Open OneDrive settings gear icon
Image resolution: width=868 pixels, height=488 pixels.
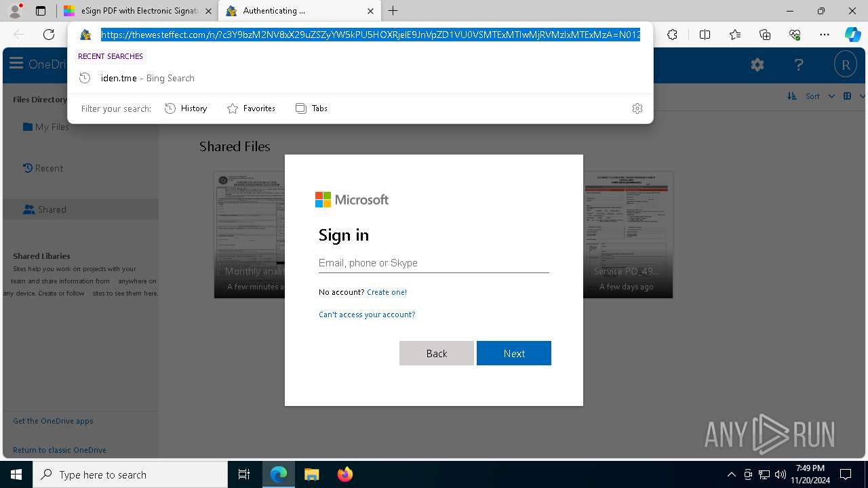tap(757, 64)
